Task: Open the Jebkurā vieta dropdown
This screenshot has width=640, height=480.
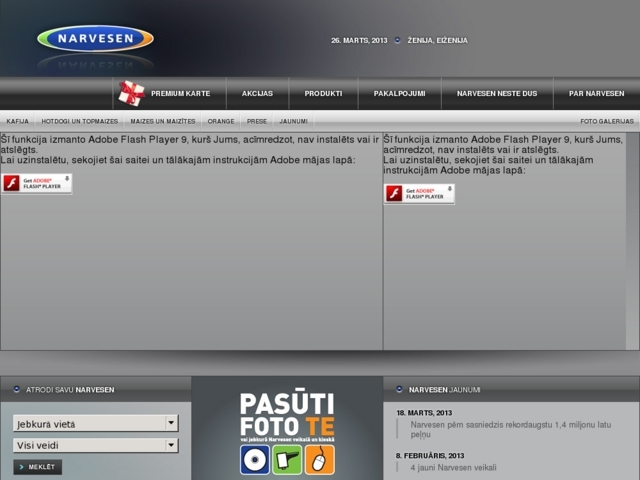Action: pos(95,423)
